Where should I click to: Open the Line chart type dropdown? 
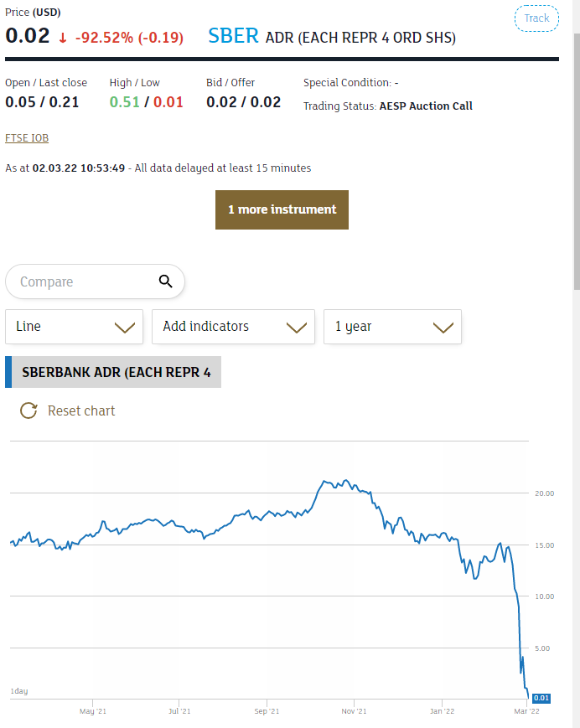74,327
